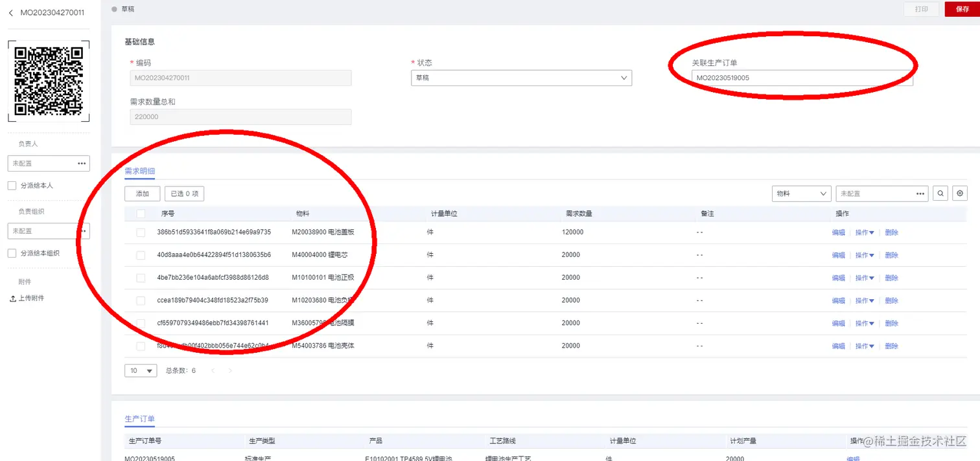Click the search magnifier icon in 需求明细 toolbar
This screenshot has height=461, width=980.
[939, 194]
